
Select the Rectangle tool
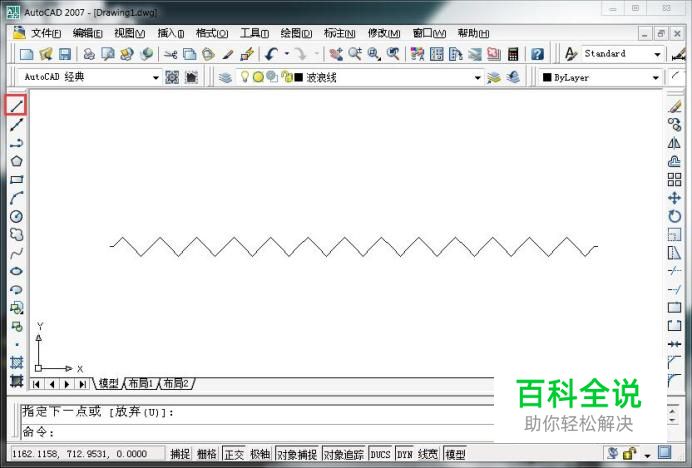pyautogui.click(x=16, y=179)
